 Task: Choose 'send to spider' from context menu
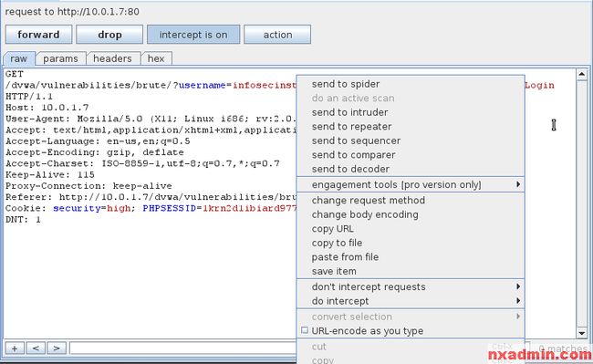[x=411, y=84]
